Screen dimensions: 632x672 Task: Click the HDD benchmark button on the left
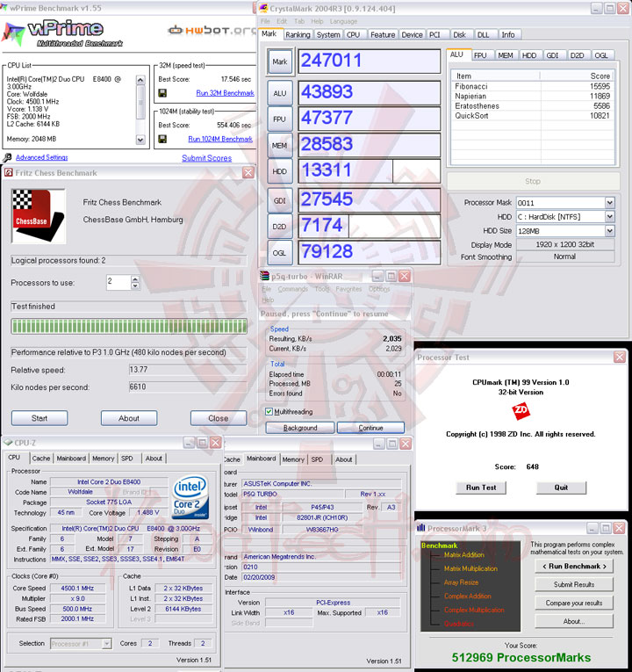pos(280,171)
